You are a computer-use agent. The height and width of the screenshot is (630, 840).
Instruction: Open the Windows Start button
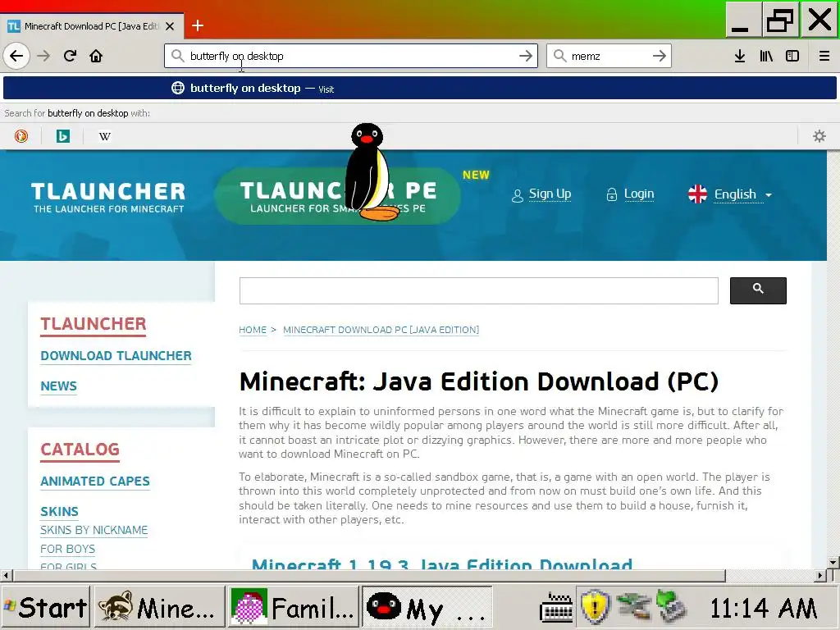pos(45,607)
